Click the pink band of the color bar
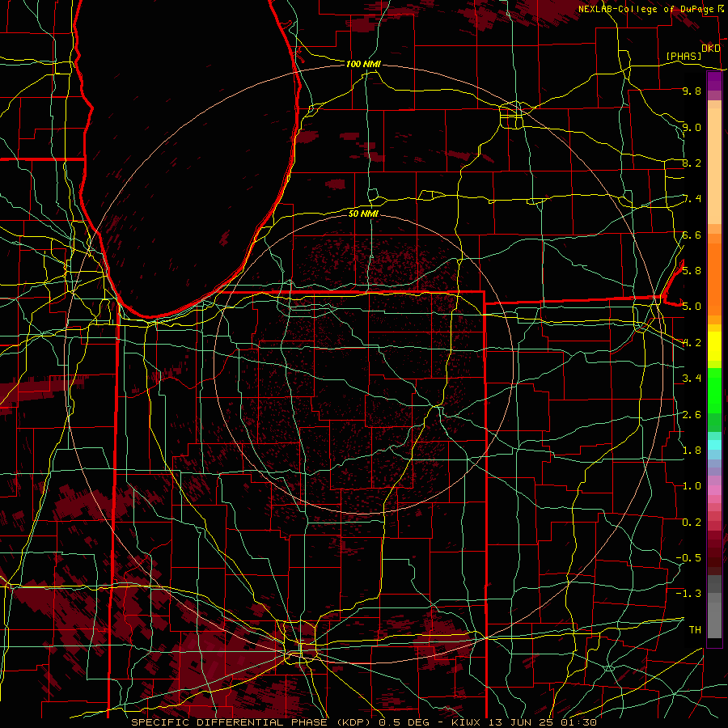 pos(714,490)
